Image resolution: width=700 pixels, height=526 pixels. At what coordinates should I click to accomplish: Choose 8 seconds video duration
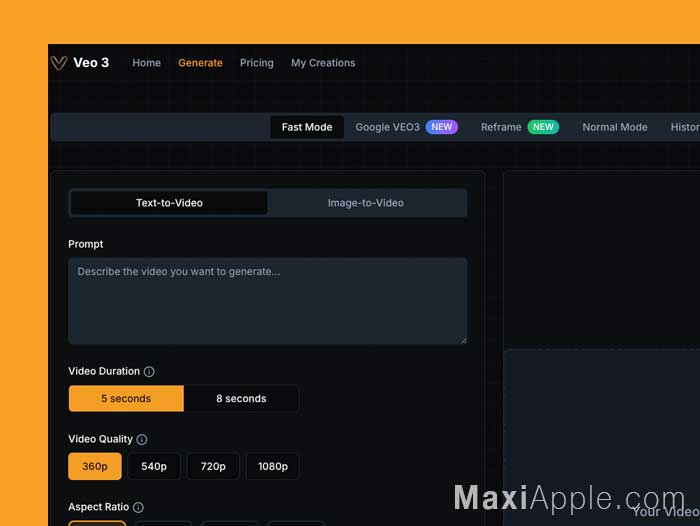241,398
